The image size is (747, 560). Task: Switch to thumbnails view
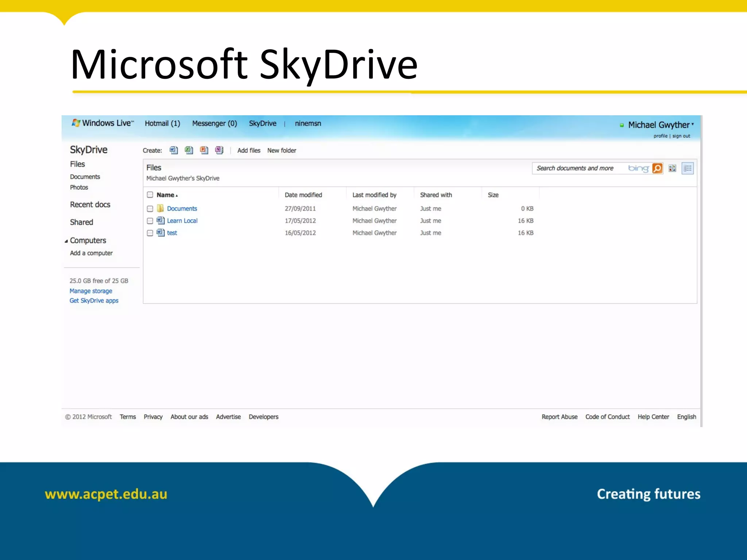[x=672, y=168]
